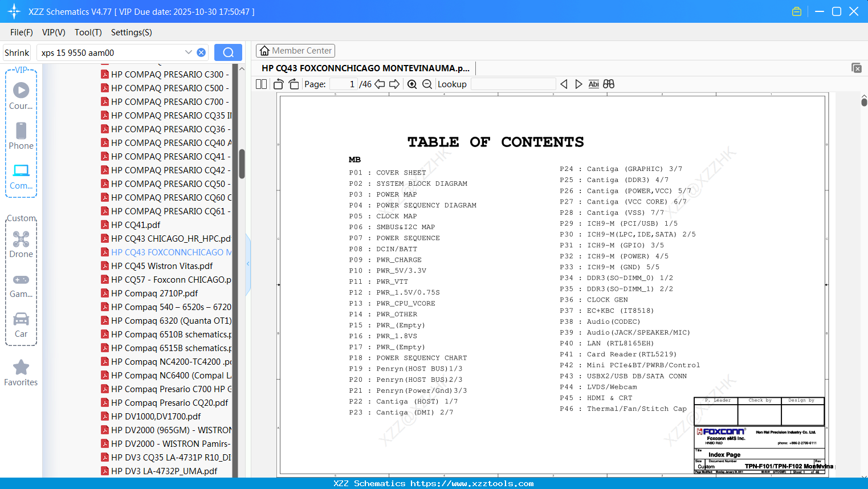Screen dimensions: 868x489
Task: Rotate the page clockwise
Action: [x=294, y=84]
